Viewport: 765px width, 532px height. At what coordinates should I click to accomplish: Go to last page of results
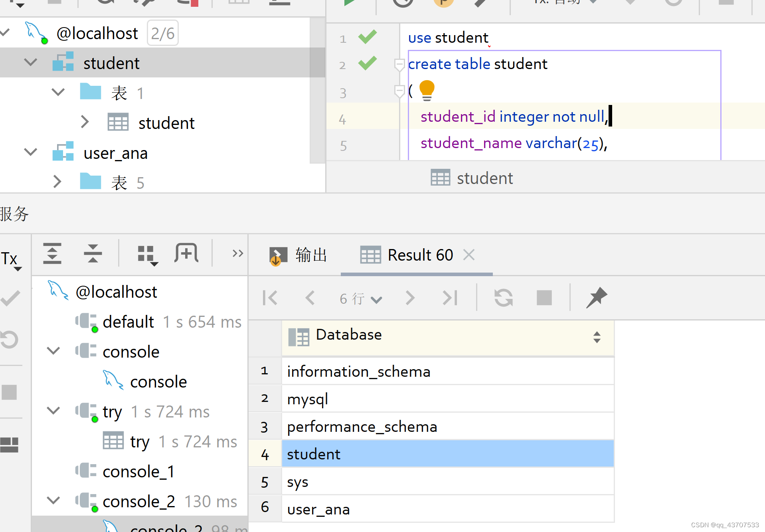[x=450, y=298]
